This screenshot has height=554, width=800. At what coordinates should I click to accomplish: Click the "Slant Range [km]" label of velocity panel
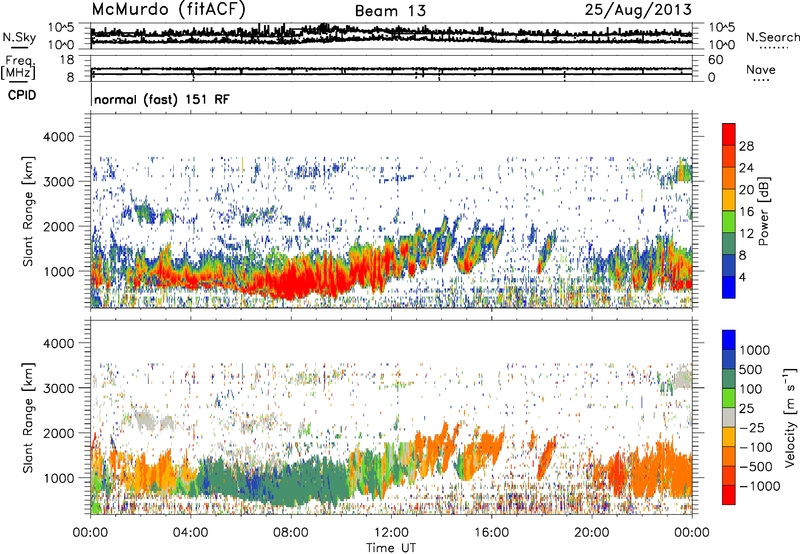[28, 417]
